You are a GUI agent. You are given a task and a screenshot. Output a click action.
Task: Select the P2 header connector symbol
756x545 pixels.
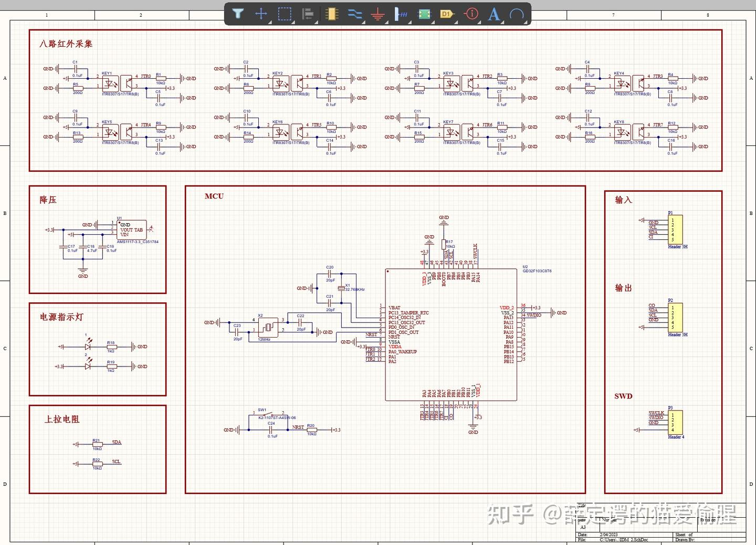coord(675,318)
